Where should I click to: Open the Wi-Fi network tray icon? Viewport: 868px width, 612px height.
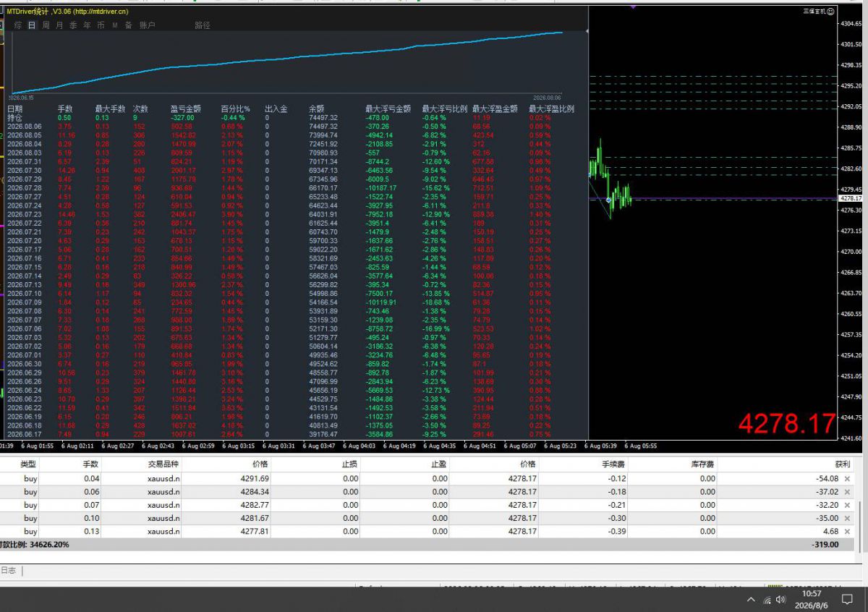click(x=766, y=600)
